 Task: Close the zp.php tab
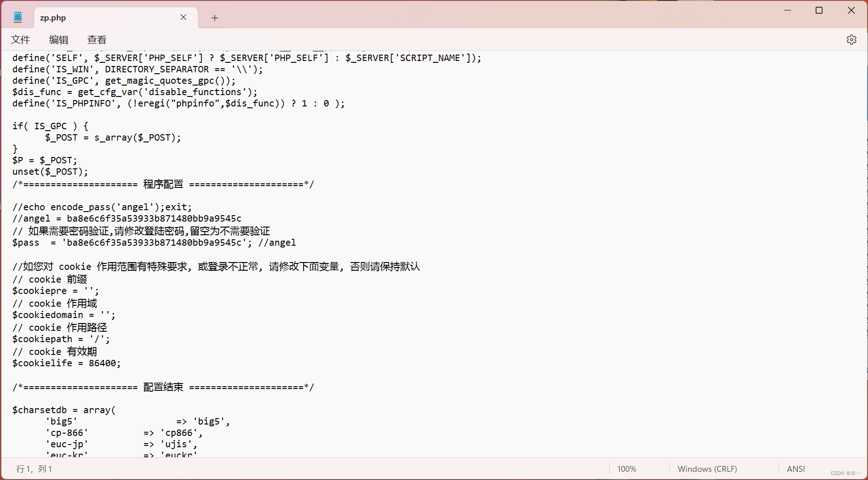pos(183,17)
